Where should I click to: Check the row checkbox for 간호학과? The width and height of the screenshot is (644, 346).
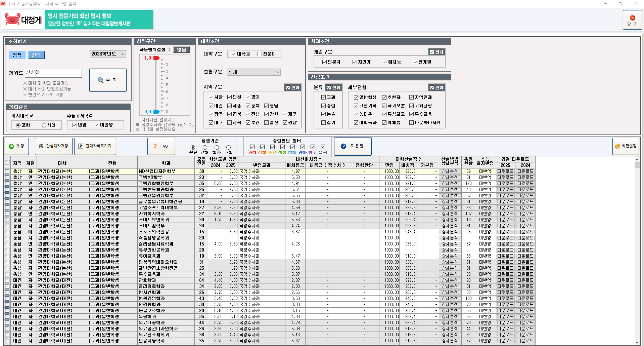point(7,280)
